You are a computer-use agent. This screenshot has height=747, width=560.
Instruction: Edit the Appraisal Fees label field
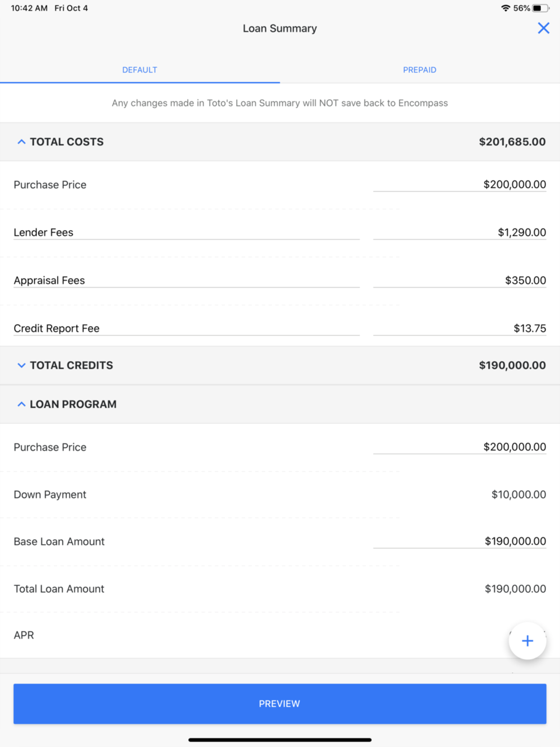(186, 280)
